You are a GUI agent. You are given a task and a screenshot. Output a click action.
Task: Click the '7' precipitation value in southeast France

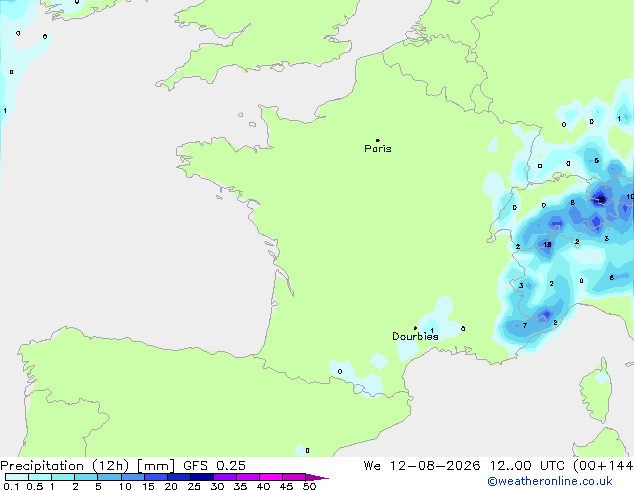coord(525,325)
